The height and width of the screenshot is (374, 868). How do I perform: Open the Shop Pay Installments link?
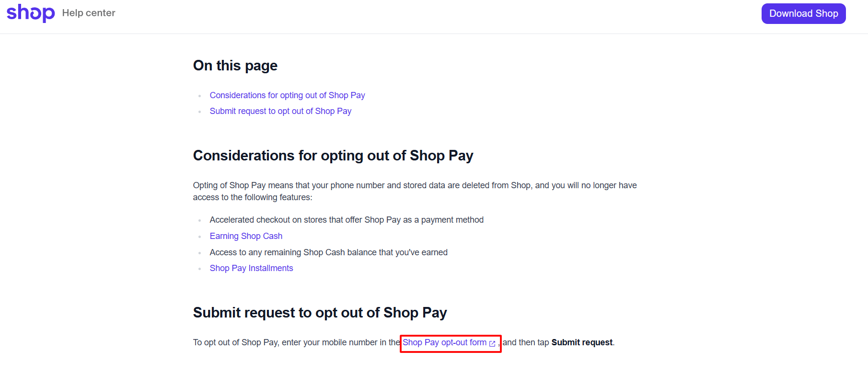point(251,268)
